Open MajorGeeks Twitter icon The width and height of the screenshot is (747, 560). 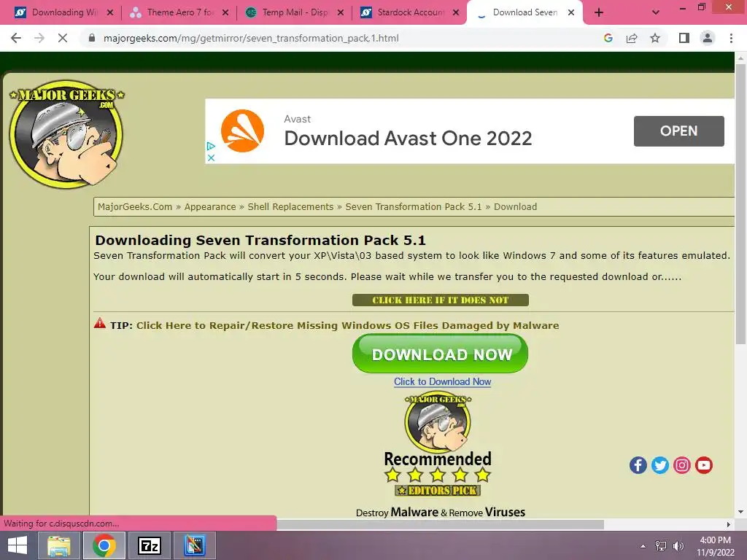(x=659, y=465)
